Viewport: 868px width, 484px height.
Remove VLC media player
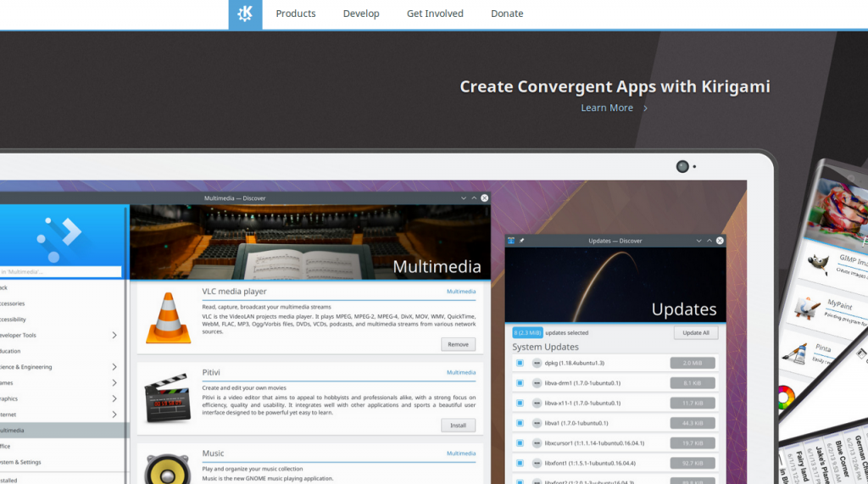pos(458,344)
